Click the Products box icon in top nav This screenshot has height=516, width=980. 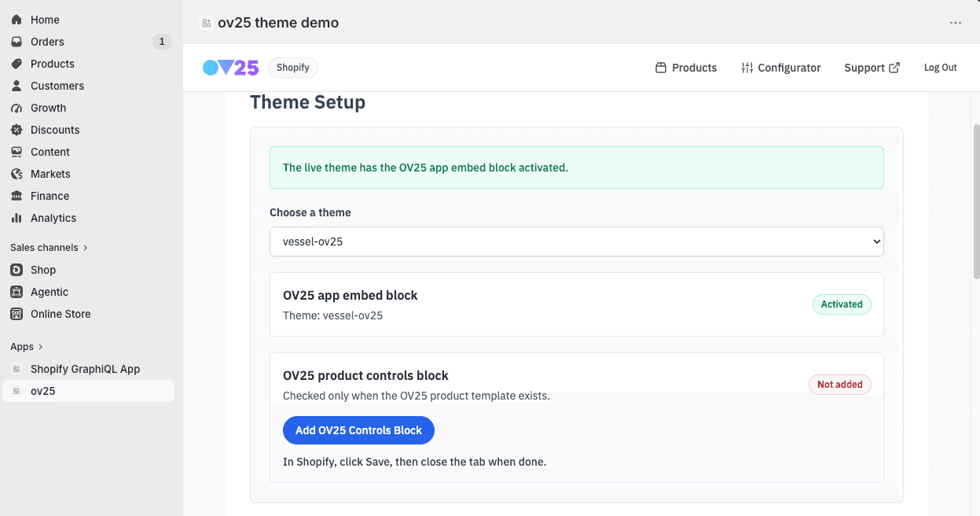pyautogui.click(x=661, y=68)
